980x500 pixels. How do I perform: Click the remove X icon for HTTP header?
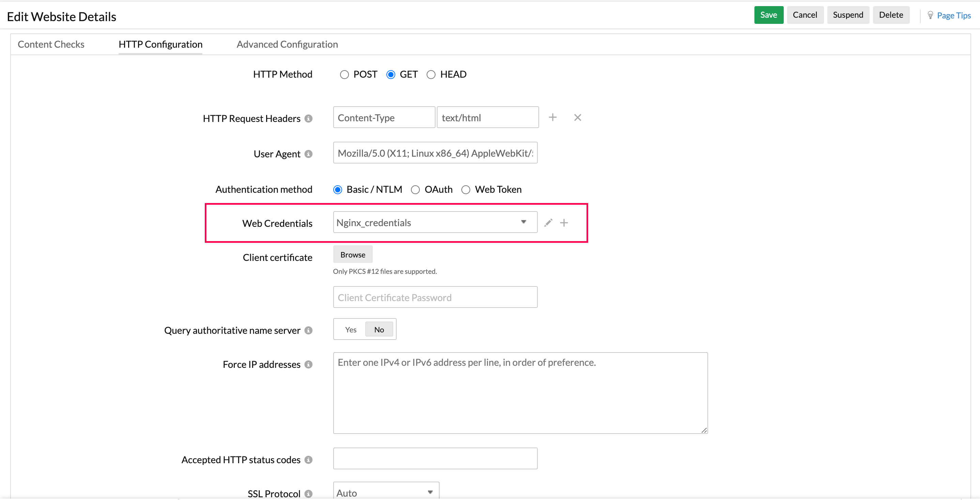click(578, 118)
